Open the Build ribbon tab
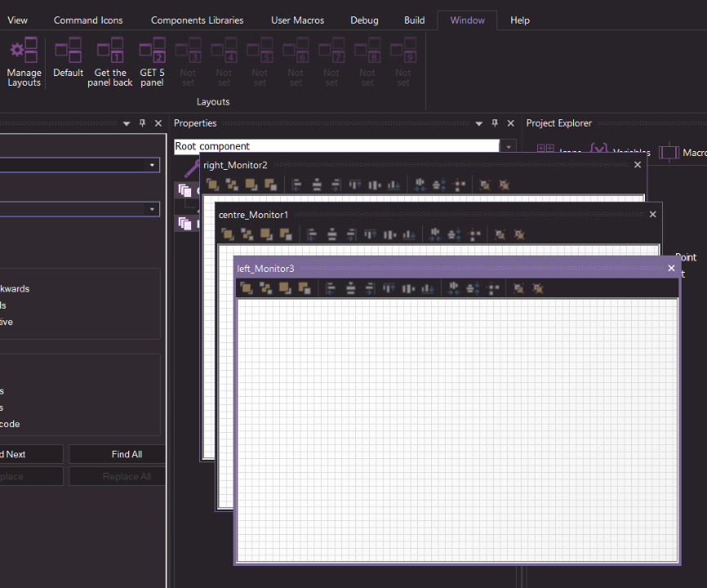The height and width of the screenshot is (588, 707). pyautogui.click(x=414, y=20)
